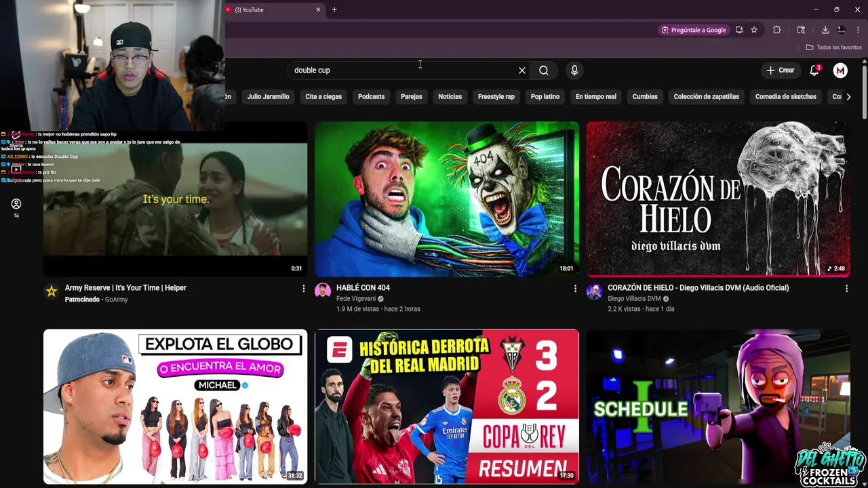Select the Cita a ciegas chip
This screenshot has width=868, height=488.
(323, 97)
